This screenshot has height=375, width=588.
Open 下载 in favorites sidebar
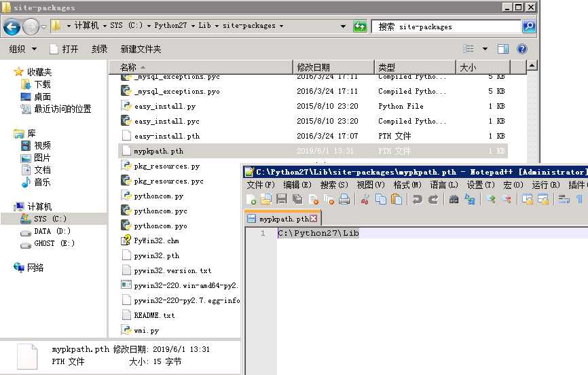point(42,84)
